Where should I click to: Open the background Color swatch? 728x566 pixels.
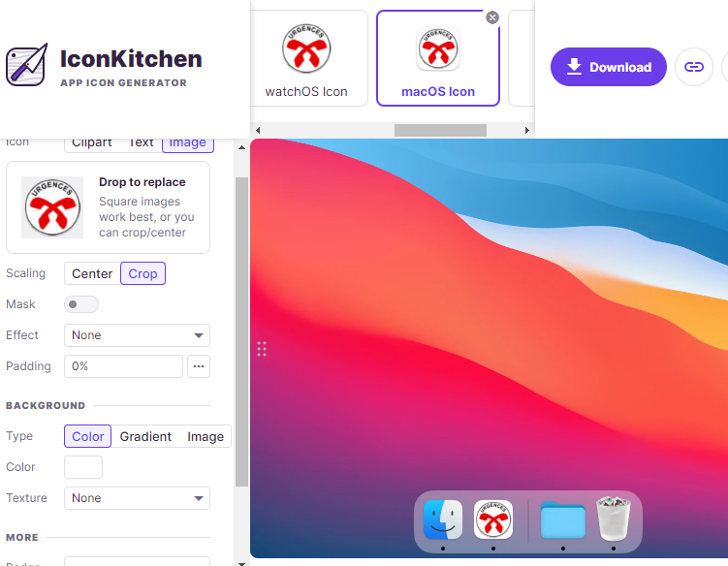83,467
